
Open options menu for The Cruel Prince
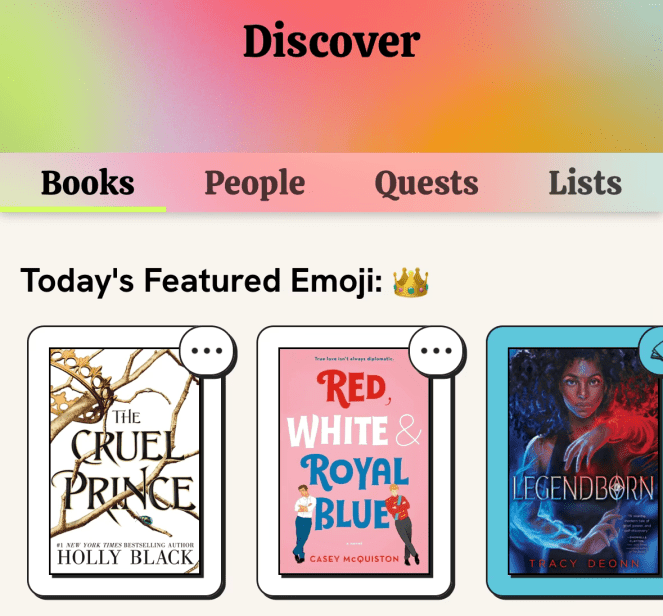click(207, 350)
